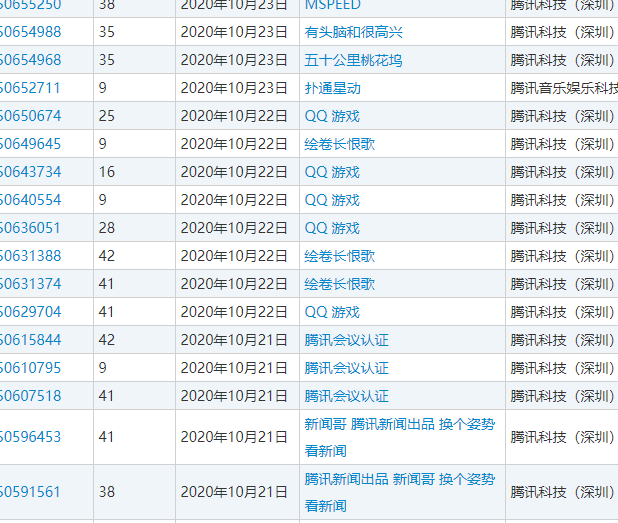Image resolution: width=618 pixels, height=523 pixels.
Task: Select applicant 腾讯音乐娱乐科技 cell
Action: pyautogui.click(x=564, y=88)
